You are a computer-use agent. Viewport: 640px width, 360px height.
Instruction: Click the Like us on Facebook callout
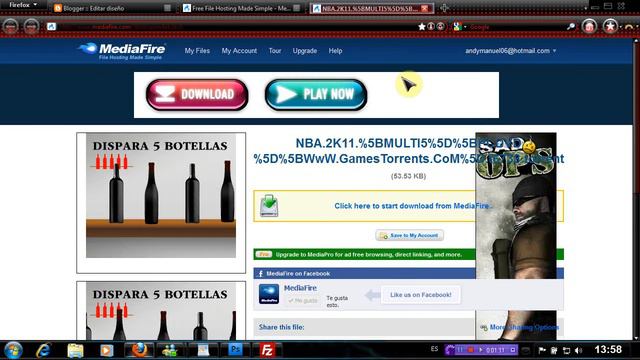[420, 295]
